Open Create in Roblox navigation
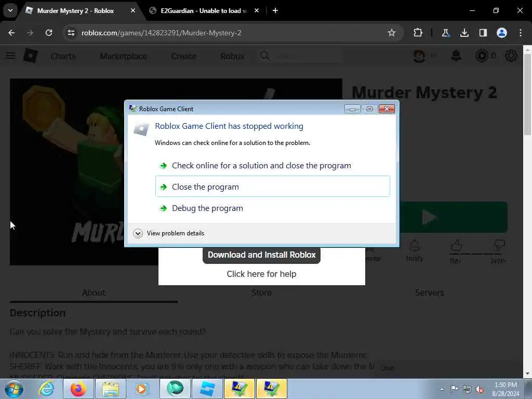 click(183, 56)
